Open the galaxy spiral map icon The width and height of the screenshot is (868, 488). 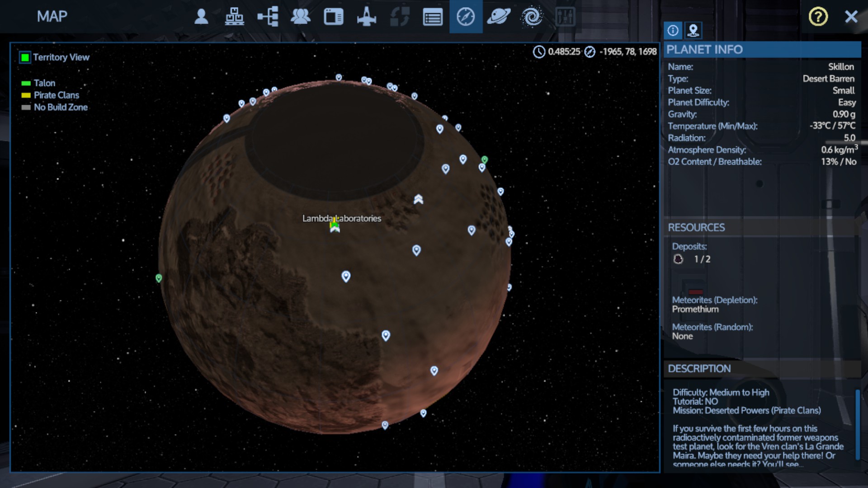pos(532,17)
